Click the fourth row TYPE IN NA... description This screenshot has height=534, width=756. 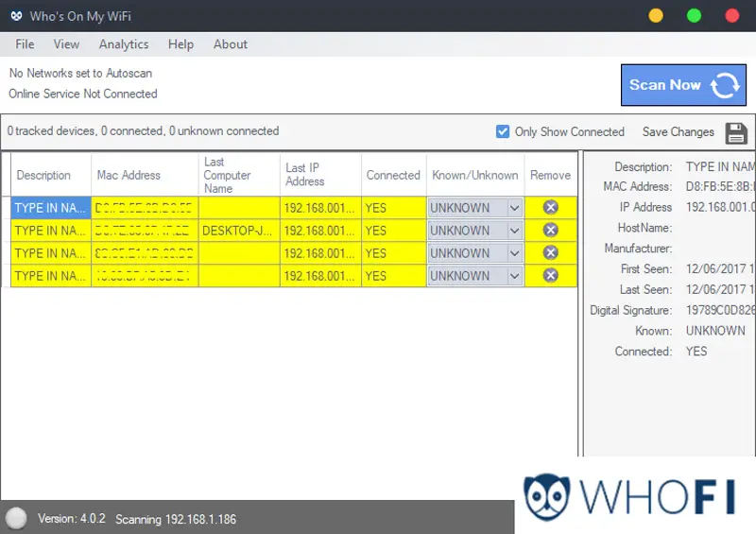(x=51, y=276)
